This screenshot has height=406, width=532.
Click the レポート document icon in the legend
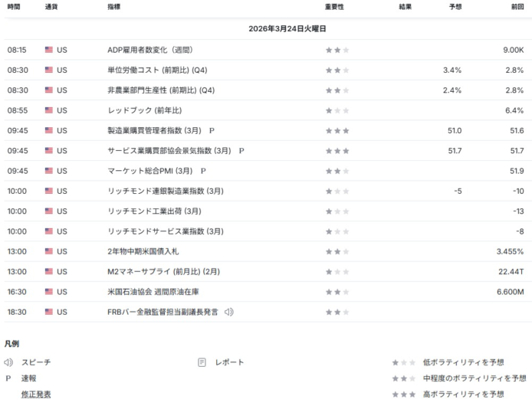click(x=202, y=362)
